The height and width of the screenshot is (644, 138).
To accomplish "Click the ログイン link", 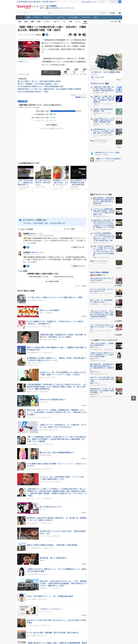I will [42, 8].
